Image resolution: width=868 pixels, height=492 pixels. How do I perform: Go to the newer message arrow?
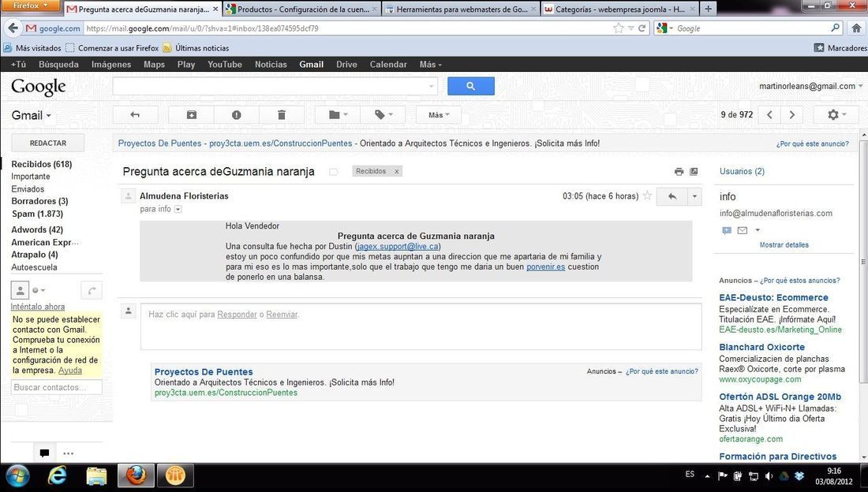click(x=769, y=115)
